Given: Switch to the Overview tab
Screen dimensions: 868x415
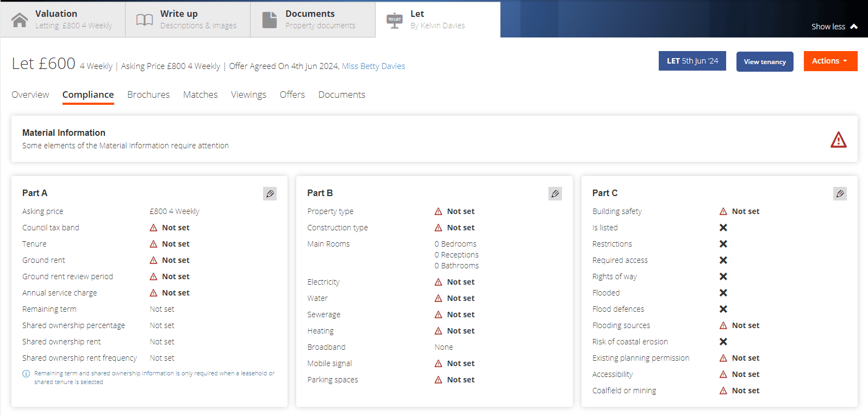Looking at the screenshot, I should (30, 95).
